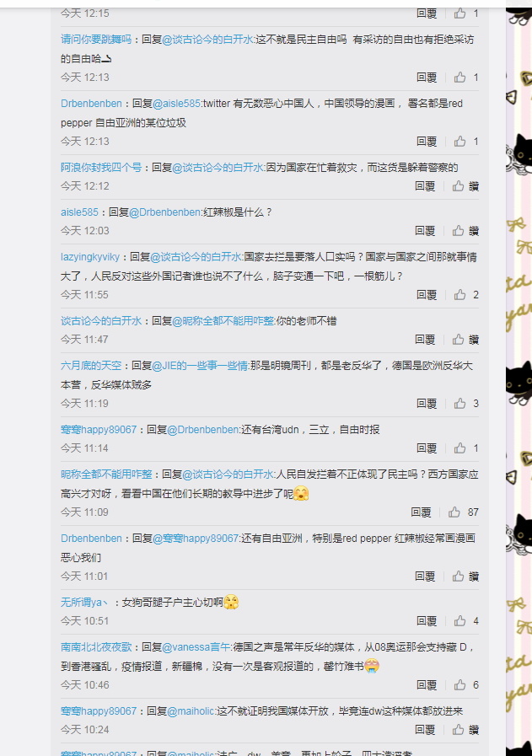Viewport: 532px width, 756px height.
Task: Click 回覆 on the 今天 11:47 comment
Action: click(x=425, y=340)
